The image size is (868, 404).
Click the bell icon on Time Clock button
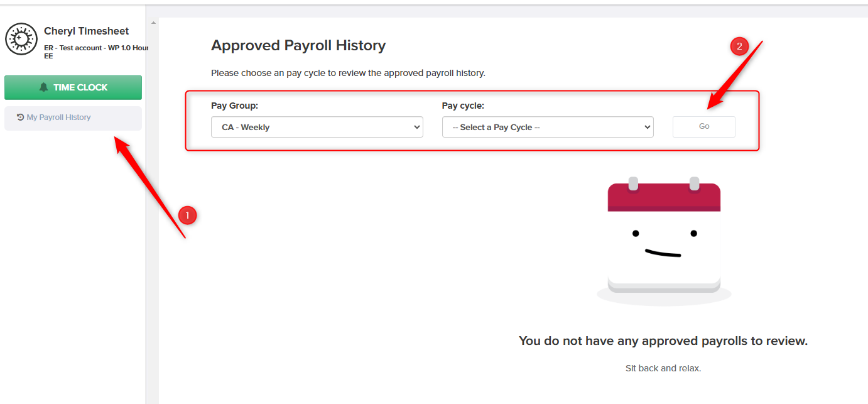43,87
